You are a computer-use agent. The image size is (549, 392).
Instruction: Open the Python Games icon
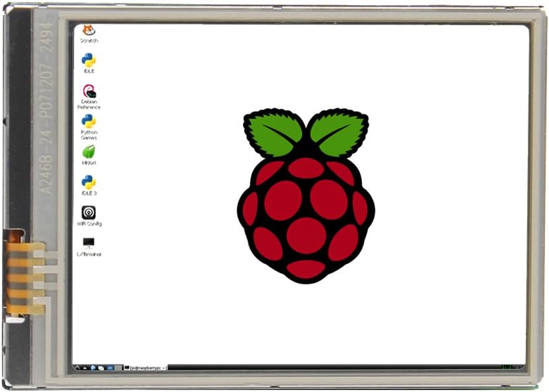point(89,127)
